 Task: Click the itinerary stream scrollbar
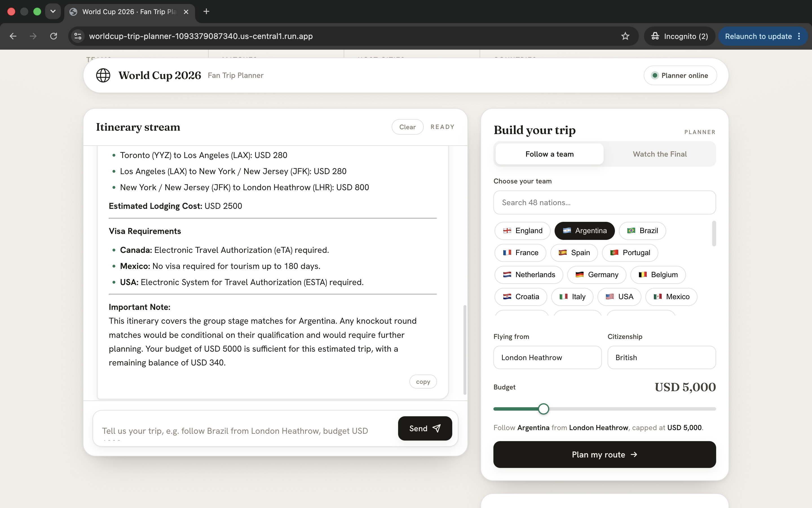point(465,349)
